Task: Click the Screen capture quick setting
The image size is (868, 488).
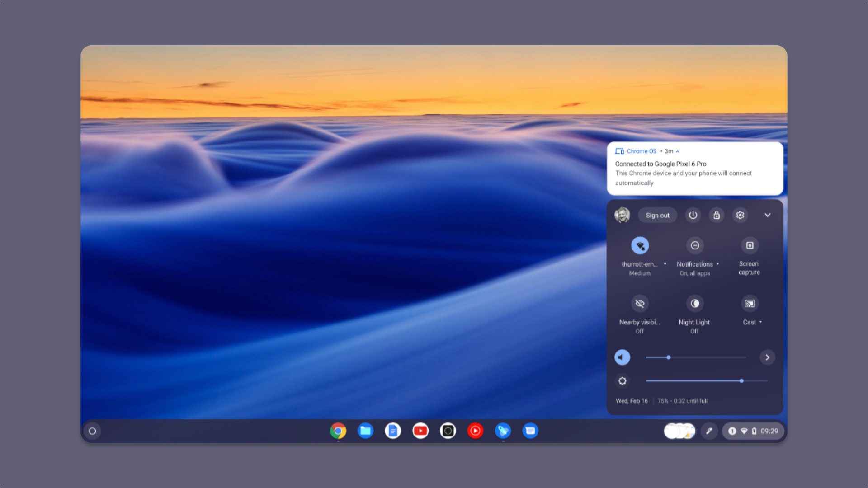Action: (750, 245)
